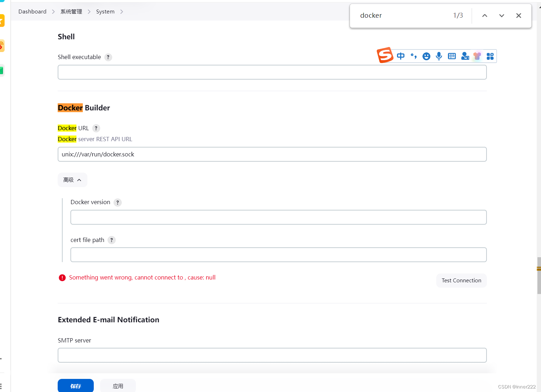The image size is (541, 392).
Task: Open the soft keyboard in Sogou toolbar
Action: [x=452, y=56]
